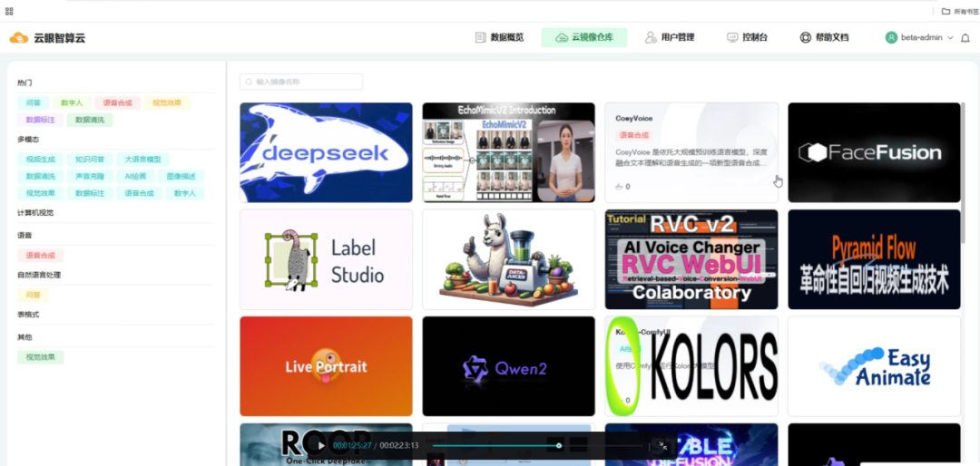This screenshot has height=466, width=980.
Task: Click the 语音合成 tag under 语音
Action: pyautogui.click(x=41, y=256)
